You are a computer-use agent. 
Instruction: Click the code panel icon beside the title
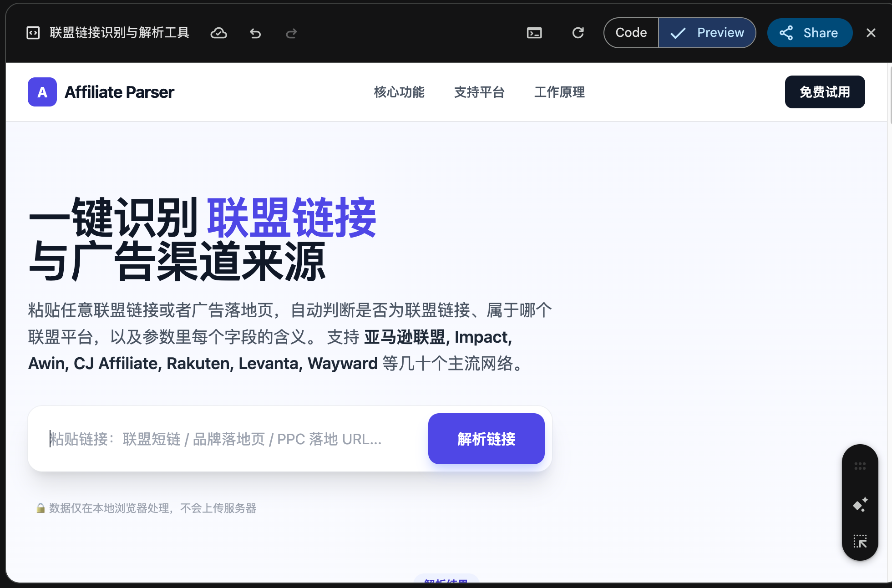(33, 33)
